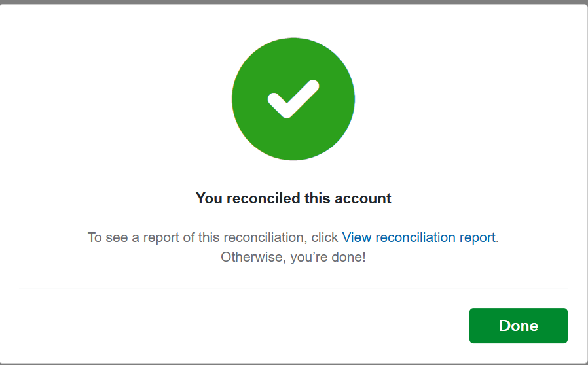Click the "You reconciled this account" heading
This screenshot has width=588, height=365.
(293, 198)
